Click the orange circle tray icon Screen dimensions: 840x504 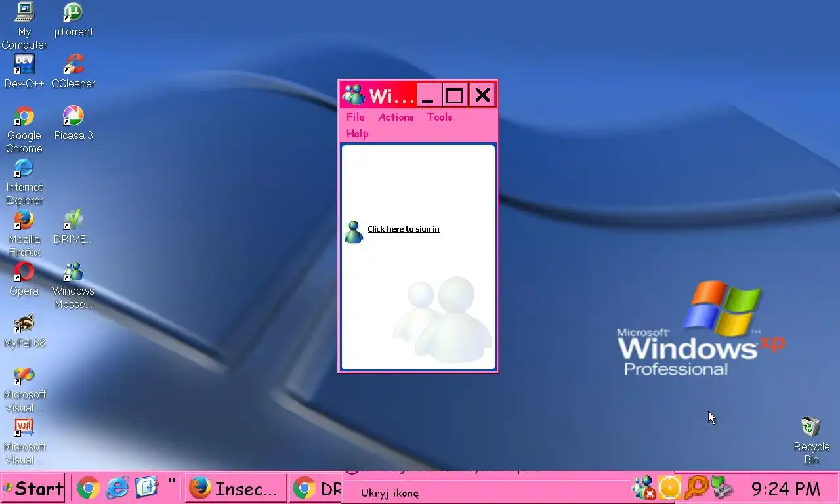point(670,488)
